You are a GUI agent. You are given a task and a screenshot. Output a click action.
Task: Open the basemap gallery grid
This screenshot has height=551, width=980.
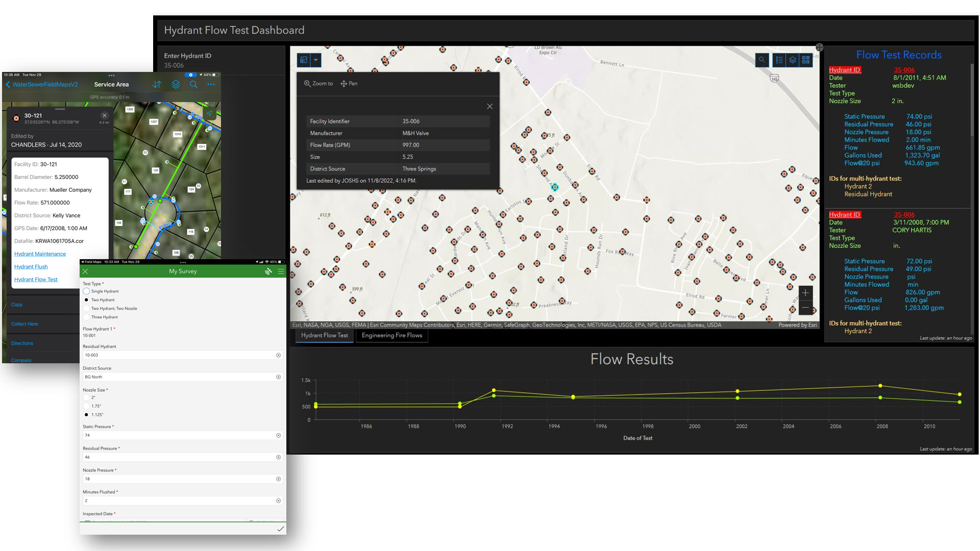(x=806, y=60)
